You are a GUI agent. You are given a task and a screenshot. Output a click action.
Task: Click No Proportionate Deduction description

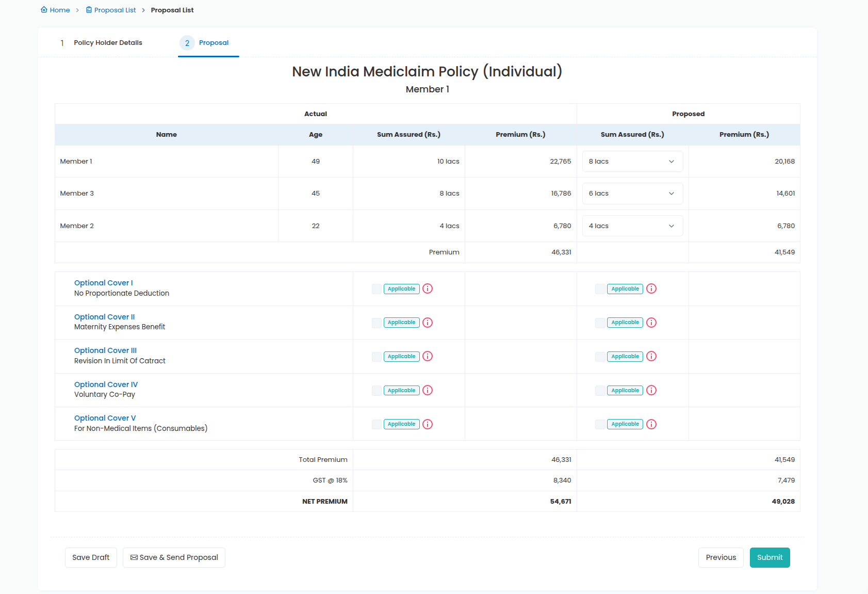click(x=122, y=293)
